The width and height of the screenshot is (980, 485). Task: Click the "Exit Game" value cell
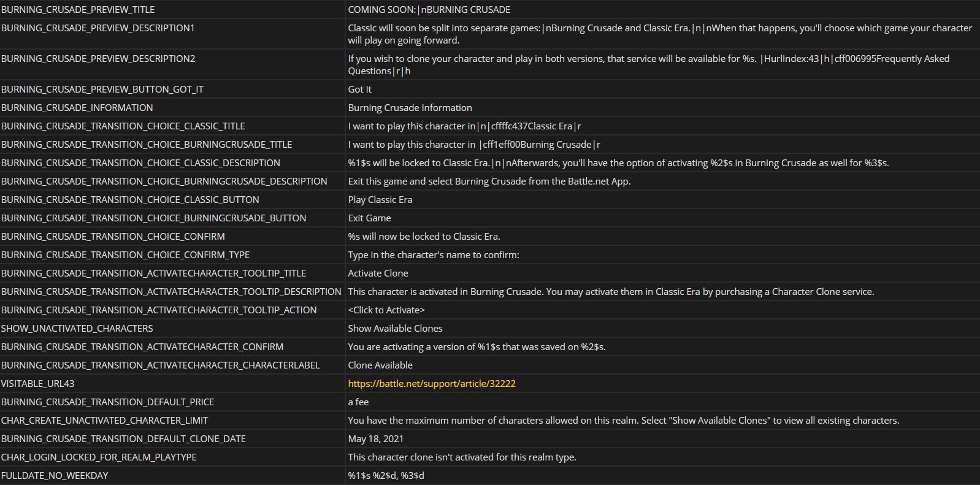point(369,218)
